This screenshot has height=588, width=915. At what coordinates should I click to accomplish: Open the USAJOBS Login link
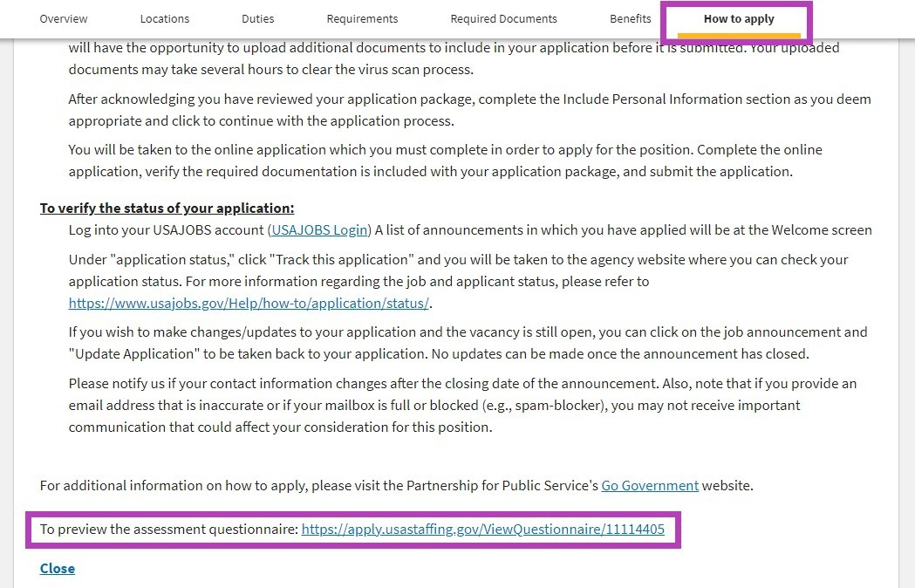[320, 230]
